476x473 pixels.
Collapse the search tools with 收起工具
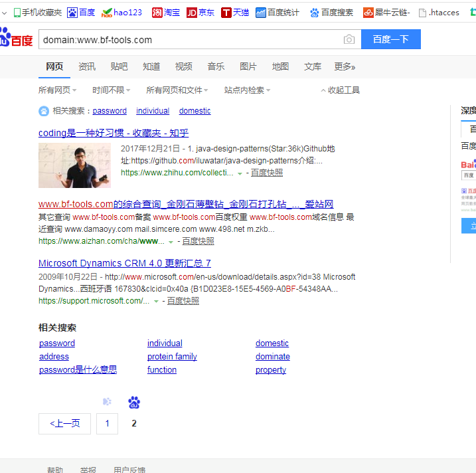(340, 90)
